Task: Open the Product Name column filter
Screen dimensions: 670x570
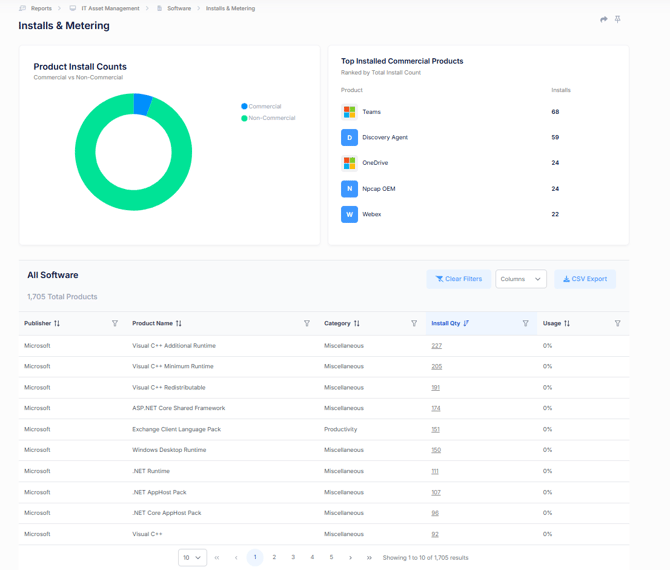Action: click(x=307, y=324)
